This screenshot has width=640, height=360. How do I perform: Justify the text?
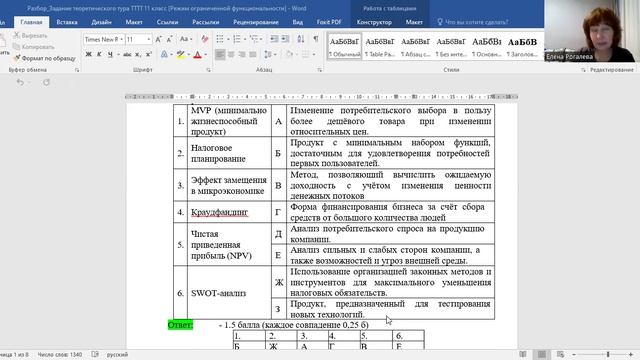coord(253,54)
